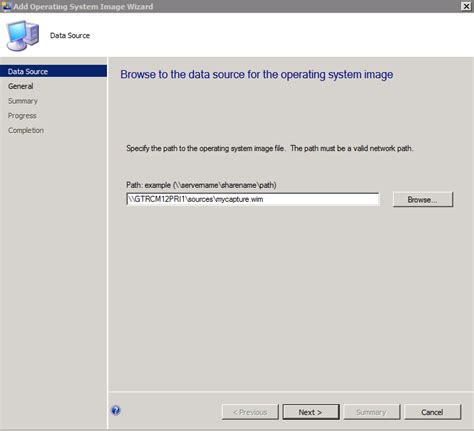Click the < Previous button
This screenshot has width=474, height=431.
tap(250, 412)
